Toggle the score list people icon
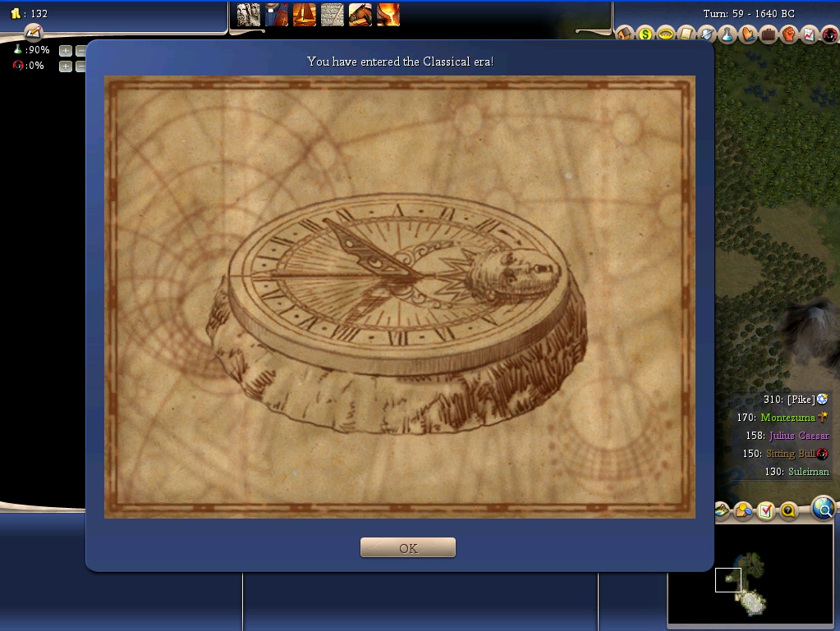 pyautogui.click(x=744, y=511)
